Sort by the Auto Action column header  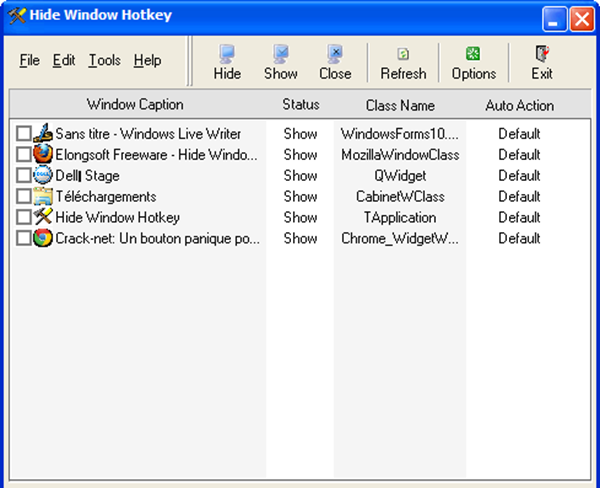(520, 104)
